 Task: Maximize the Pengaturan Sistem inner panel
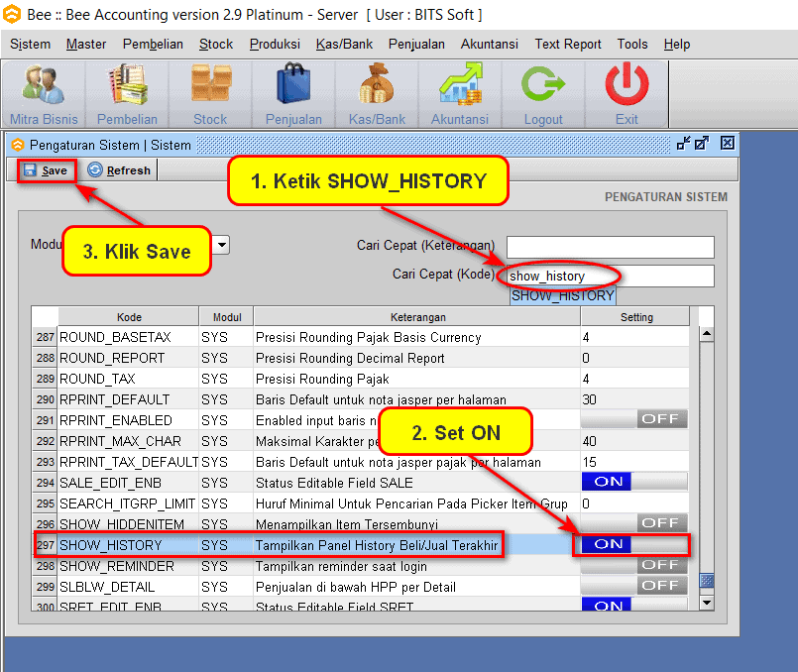[x=702, y=144]
